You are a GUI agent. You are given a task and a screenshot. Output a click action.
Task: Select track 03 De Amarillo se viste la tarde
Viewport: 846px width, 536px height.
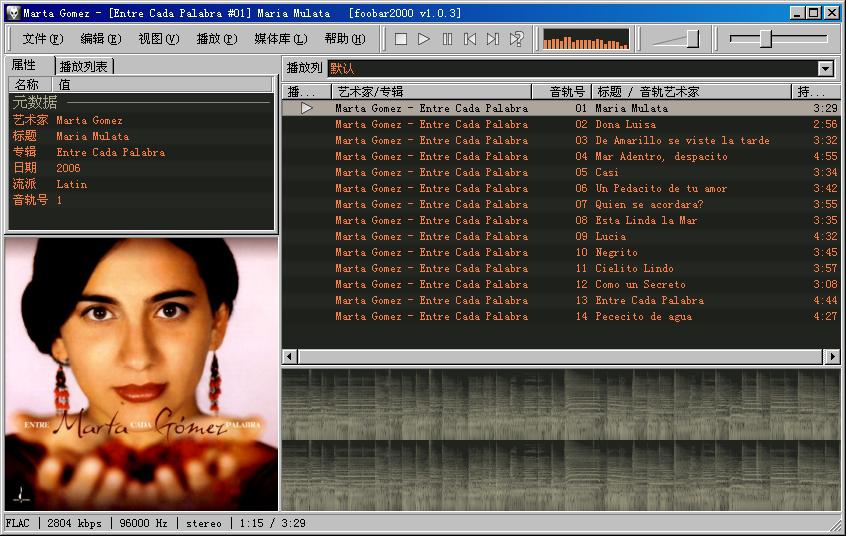tap(561, 140)
